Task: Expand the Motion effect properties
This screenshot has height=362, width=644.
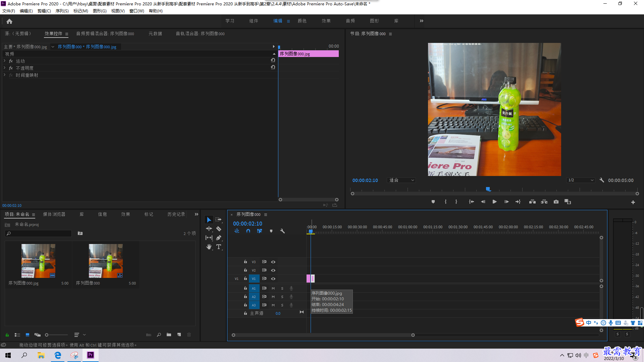Action: (5, 61)
